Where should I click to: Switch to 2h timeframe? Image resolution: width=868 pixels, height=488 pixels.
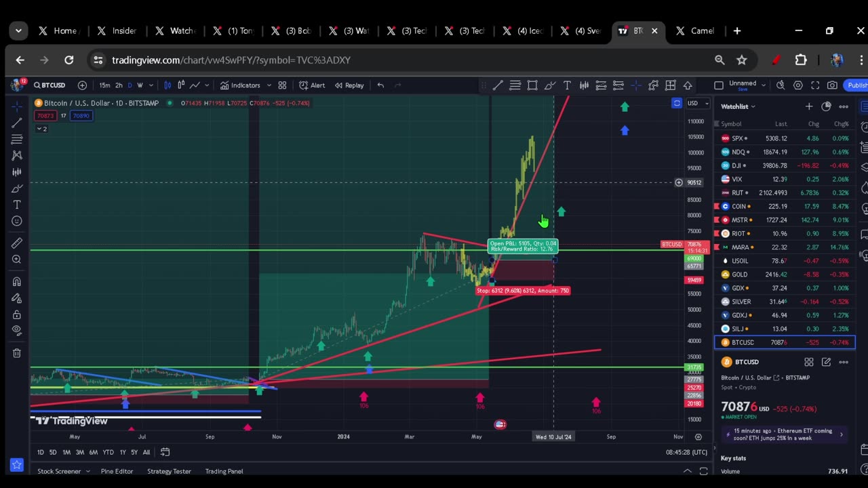119,85
